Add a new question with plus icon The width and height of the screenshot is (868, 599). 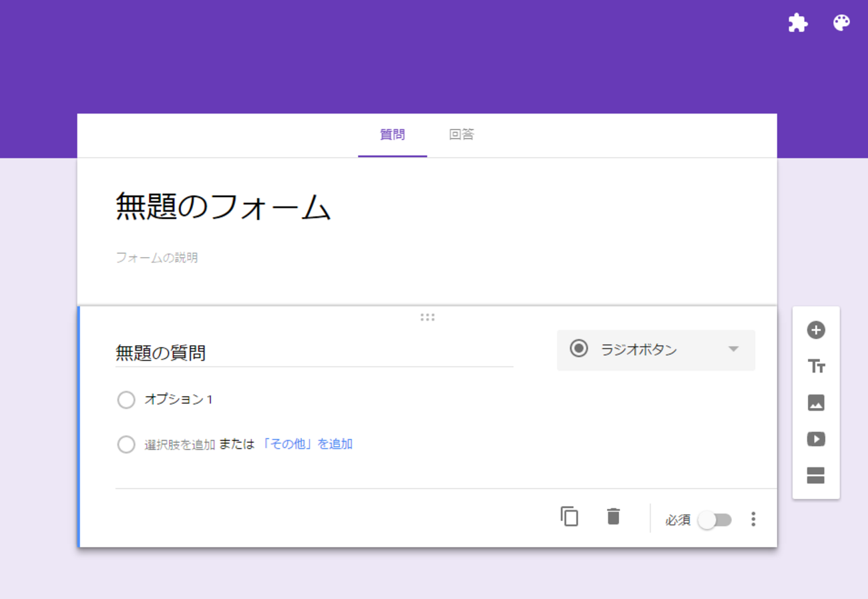pyautogui.click(x=816, y=330)
